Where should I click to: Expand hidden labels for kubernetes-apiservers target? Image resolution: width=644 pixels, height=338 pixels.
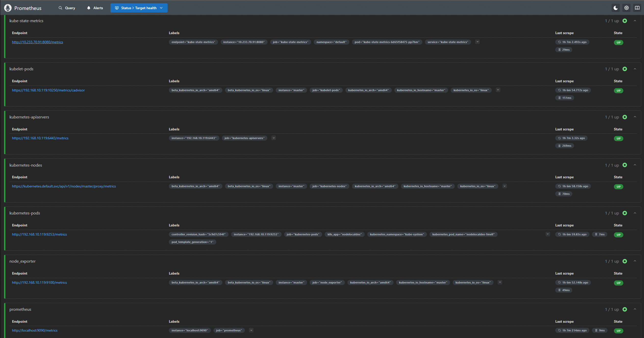click(274, 138)
